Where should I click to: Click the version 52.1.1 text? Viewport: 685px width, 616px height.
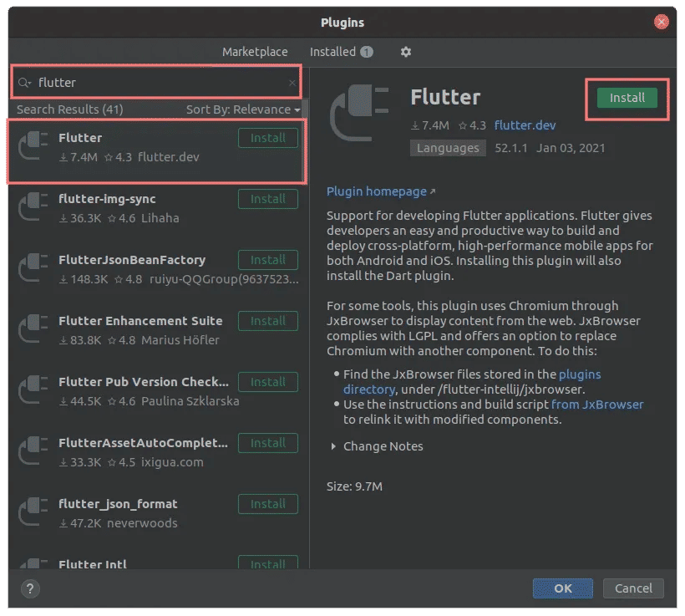coord(510,148)
